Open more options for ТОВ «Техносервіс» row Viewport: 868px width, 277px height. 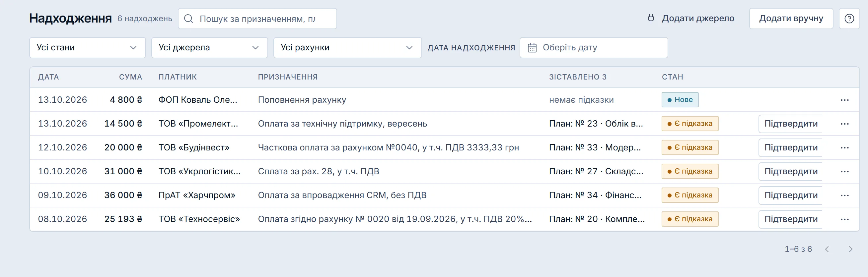(x=844, y=219)
